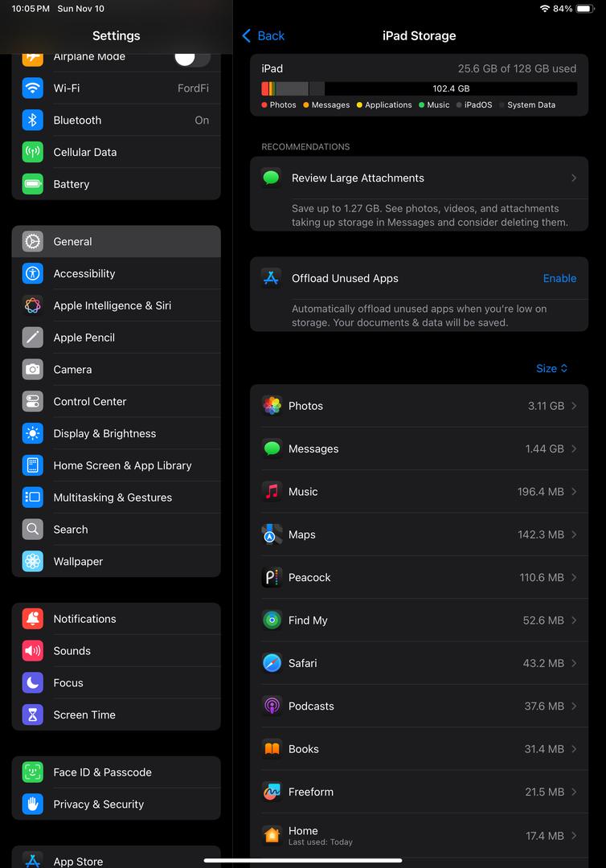
Task: Tap the chevron on the Photos row
Action: pos(574,406)
